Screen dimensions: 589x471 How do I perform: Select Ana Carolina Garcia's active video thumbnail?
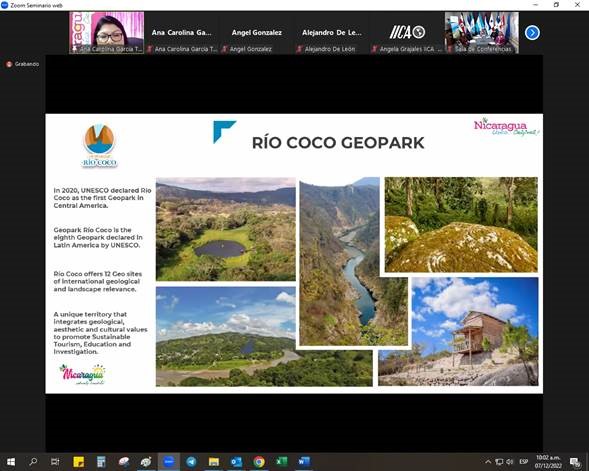click(107, 32)
